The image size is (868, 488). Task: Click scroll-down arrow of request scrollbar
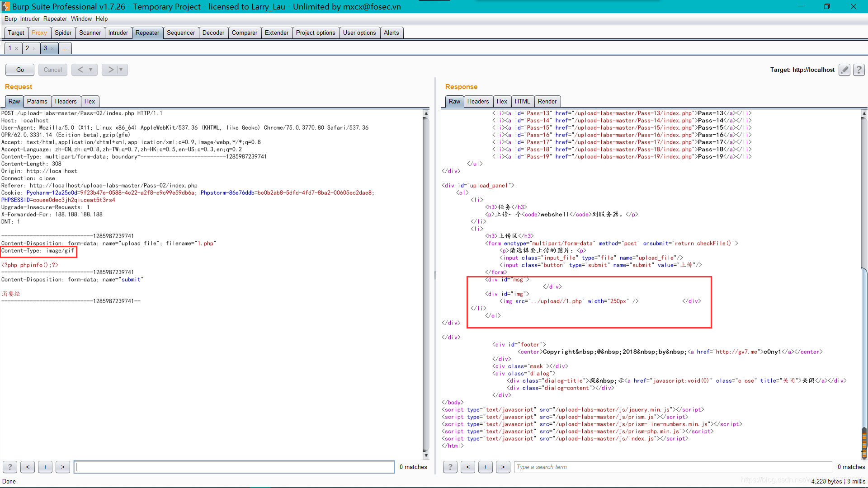tap(426, 455)
